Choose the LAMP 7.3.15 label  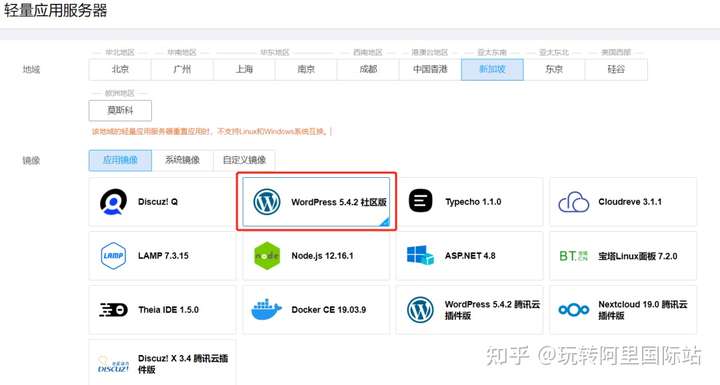(163, 255)
